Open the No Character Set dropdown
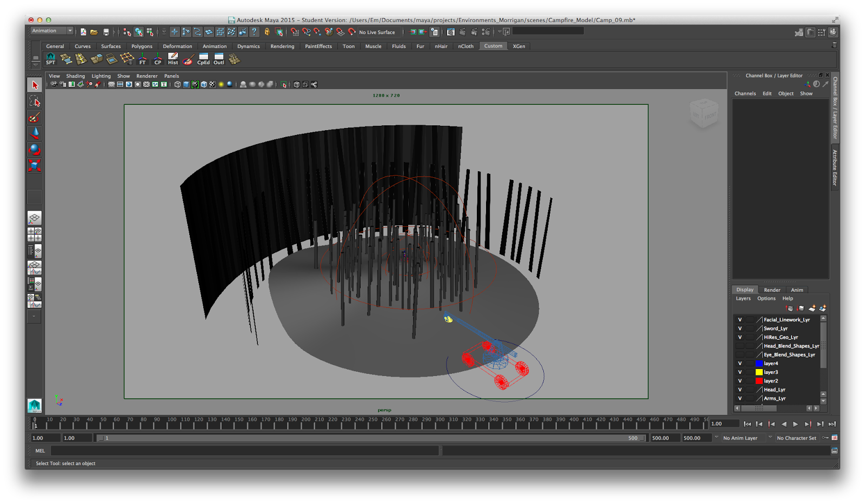The width and height of the screenshot is (865, 504). (770, 438)
